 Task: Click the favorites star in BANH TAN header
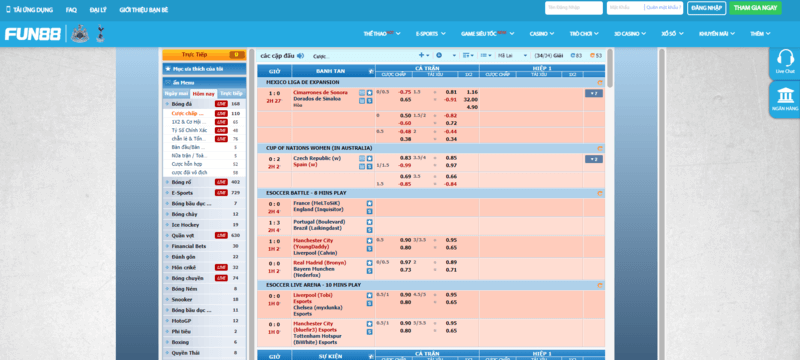click(x=371, y=71)
